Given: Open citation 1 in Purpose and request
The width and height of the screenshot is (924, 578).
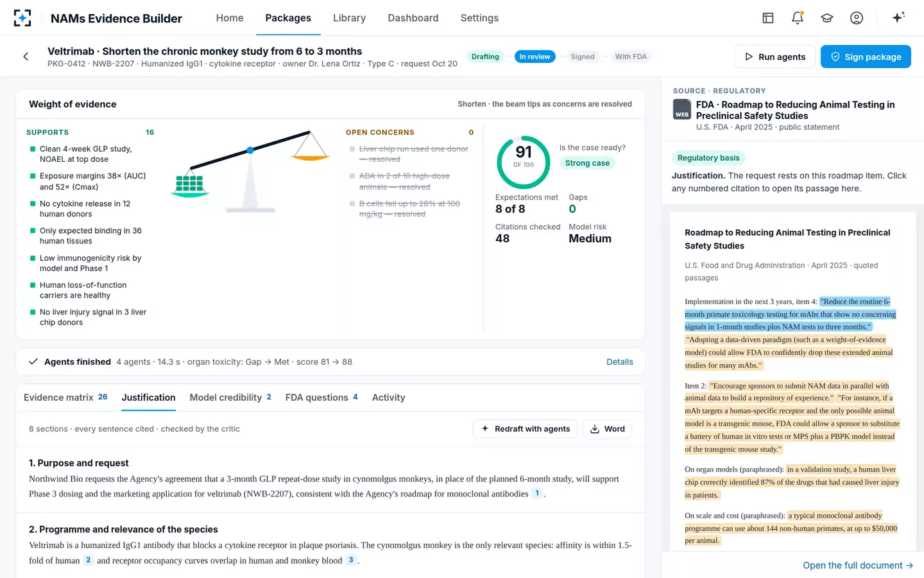Looking at the screenshot, I should (537, 493).
